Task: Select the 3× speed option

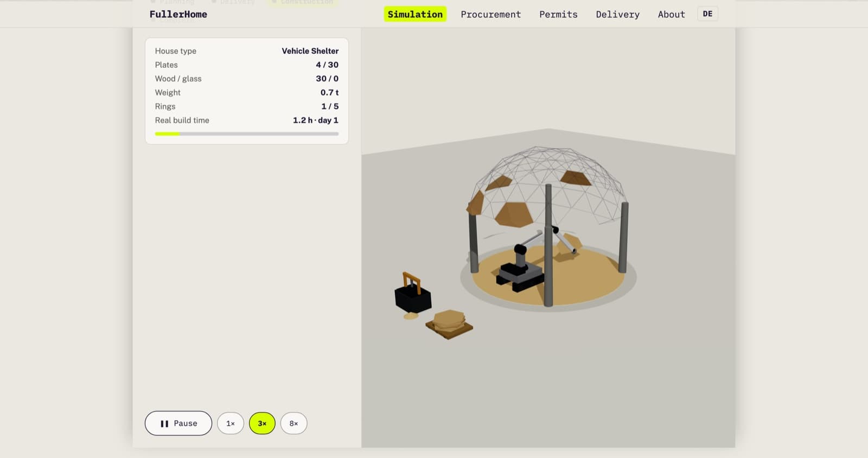Action: tap(262, 423)
